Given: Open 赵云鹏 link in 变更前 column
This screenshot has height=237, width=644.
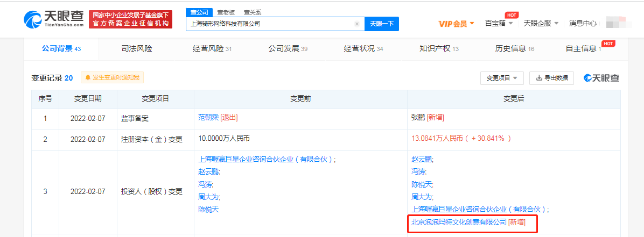Looking at the screenshot, I should point(208,171).
